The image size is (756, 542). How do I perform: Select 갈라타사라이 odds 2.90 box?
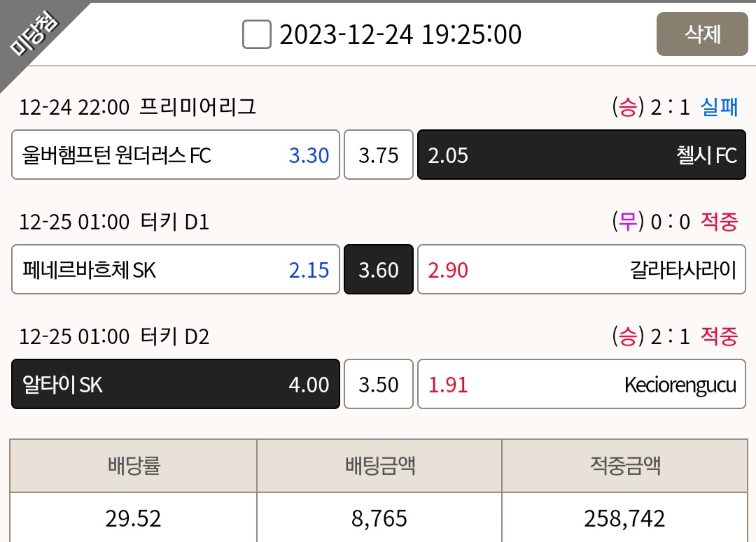[582, 269]
